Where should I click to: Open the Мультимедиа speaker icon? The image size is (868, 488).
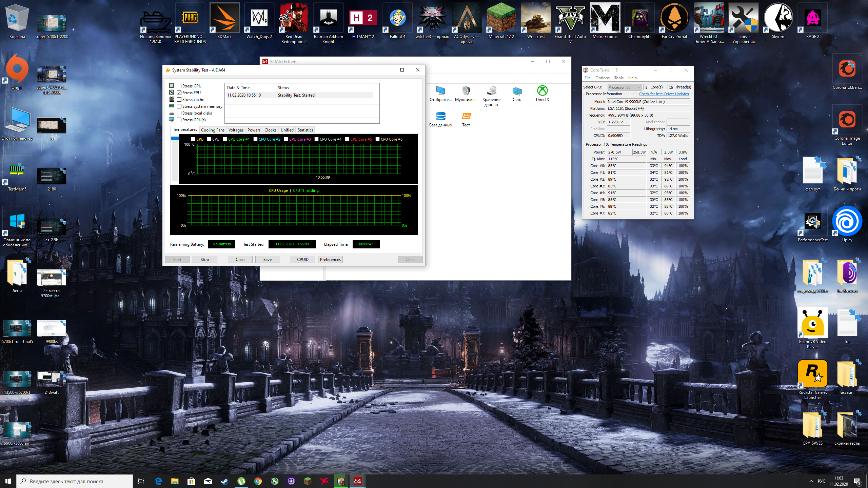tap(466, 91)
